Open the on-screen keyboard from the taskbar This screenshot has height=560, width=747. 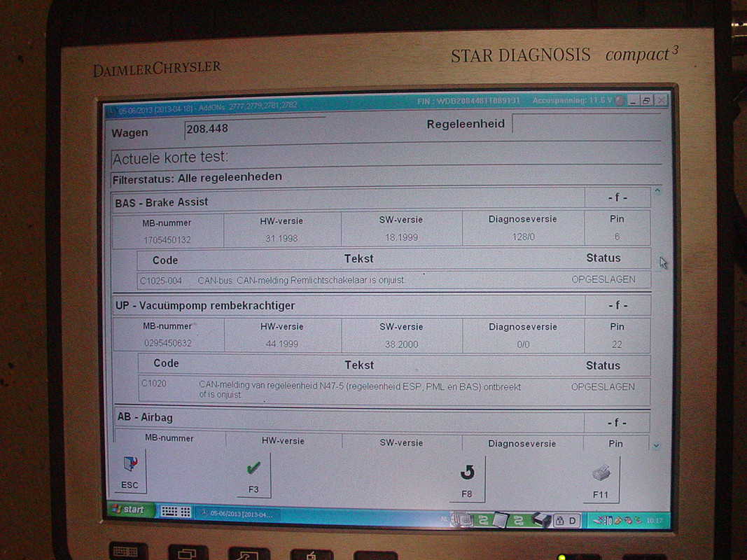click(176, 512)
